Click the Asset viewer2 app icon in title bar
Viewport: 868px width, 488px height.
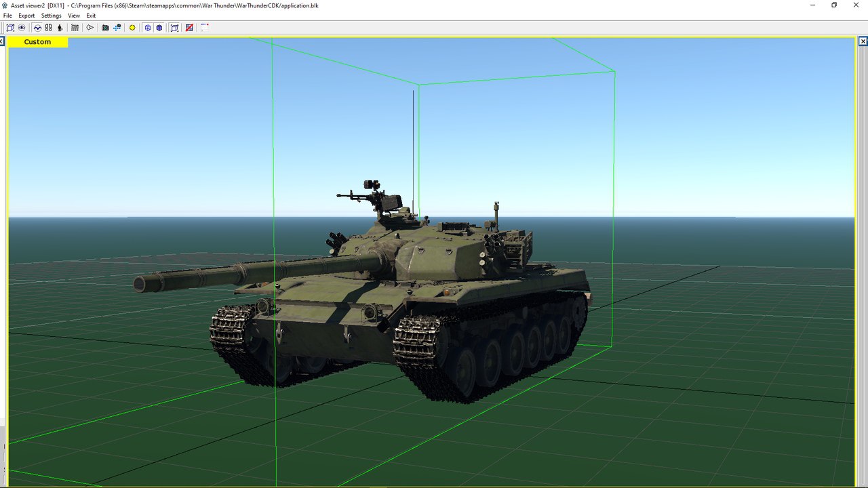5,5
